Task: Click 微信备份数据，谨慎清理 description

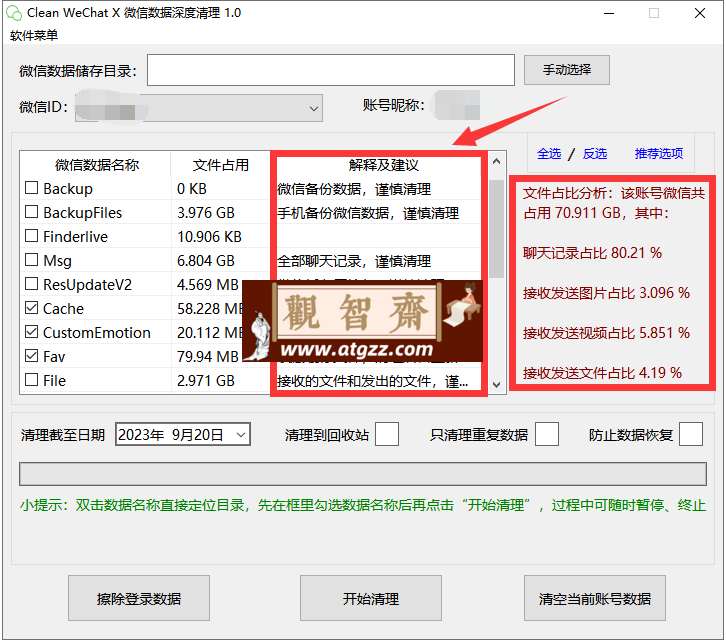Action: point(354,189)
